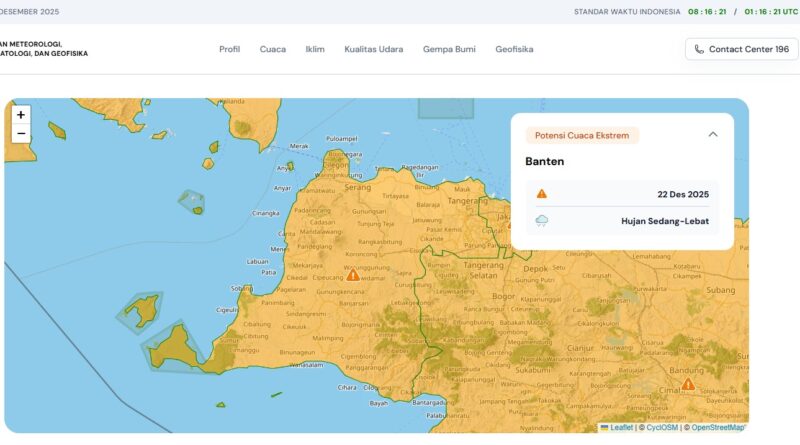This screenshot has width=800, height=445.
Task: Open the Cuaca menu
Action: click(272, 49)
